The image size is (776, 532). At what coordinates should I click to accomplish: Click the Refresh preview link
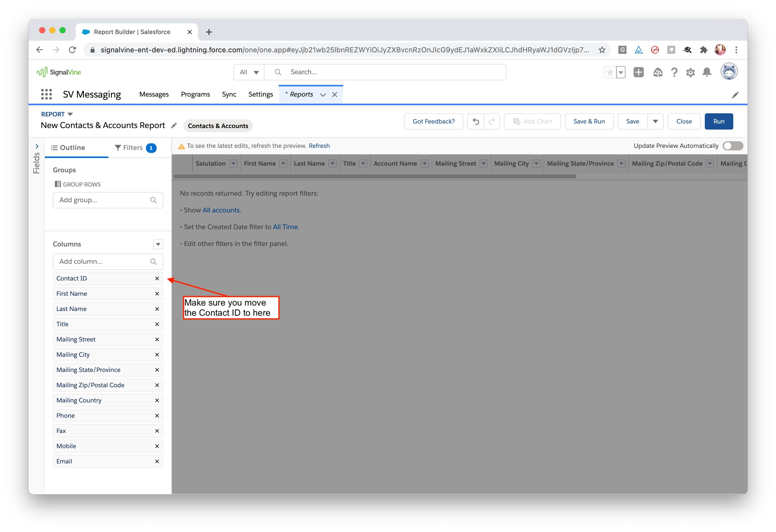(x=319, y=146)
